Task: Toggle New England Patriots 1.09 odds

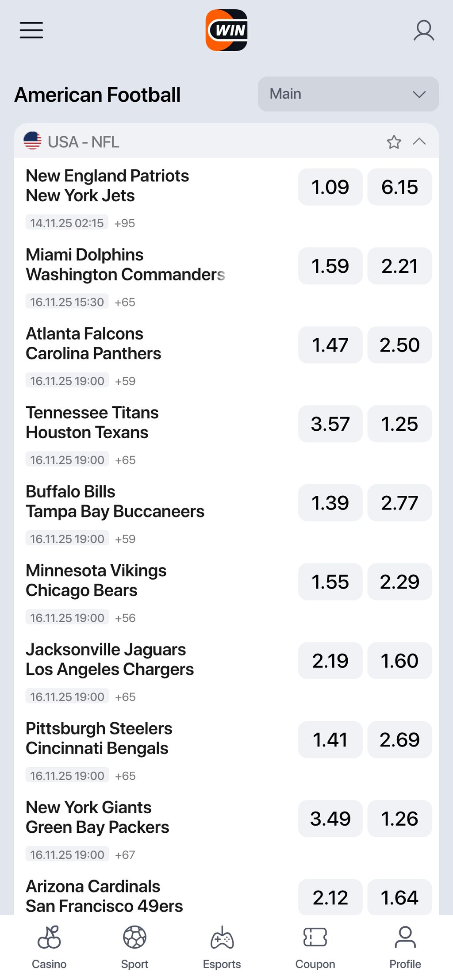Action: click(330, 187)
